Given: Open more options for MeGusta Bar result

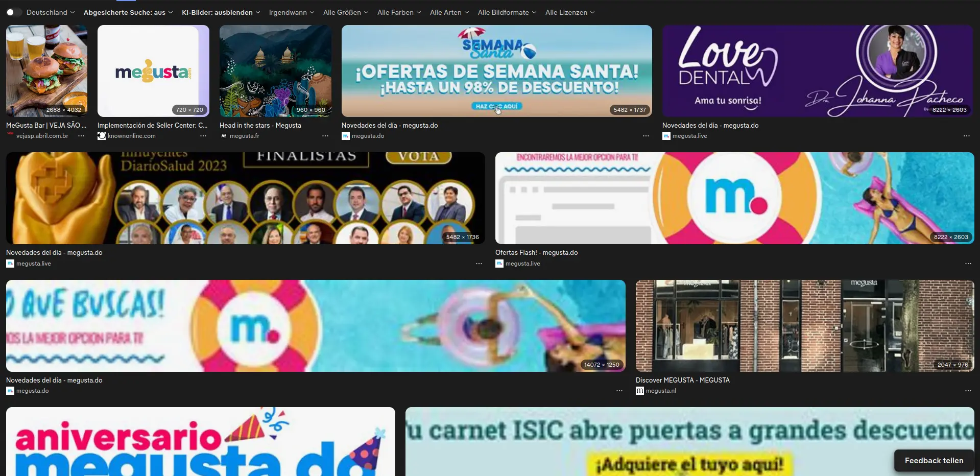Looking at the screenshot, I should (81, 136).
